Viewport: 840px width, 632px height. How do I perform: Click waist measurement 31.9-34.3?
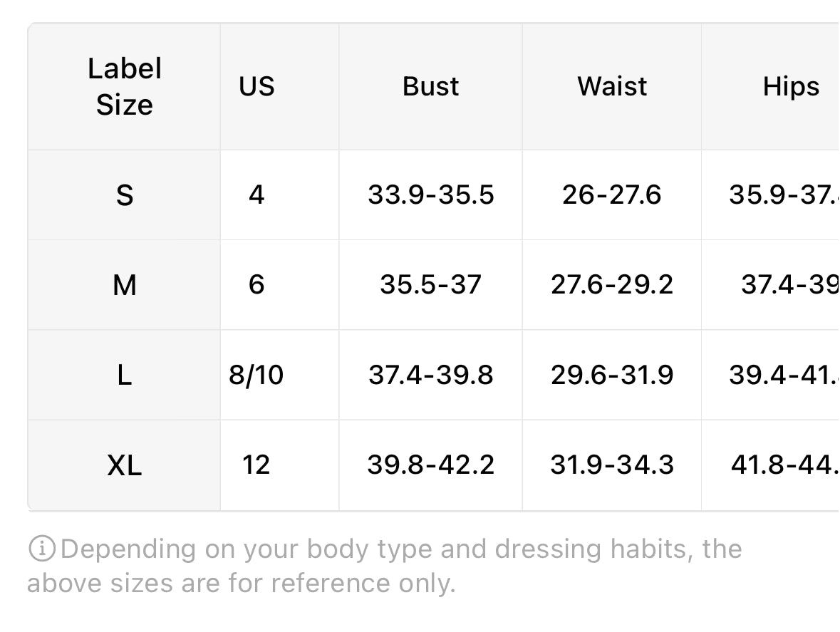pos(612,465)
